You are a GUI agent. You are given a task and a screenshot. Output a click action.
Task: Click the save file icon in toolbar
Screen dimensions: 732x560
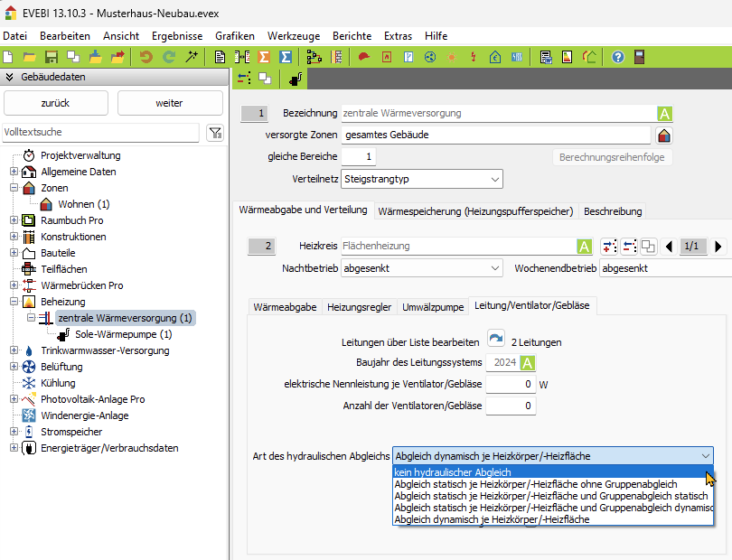click(52, 57)
